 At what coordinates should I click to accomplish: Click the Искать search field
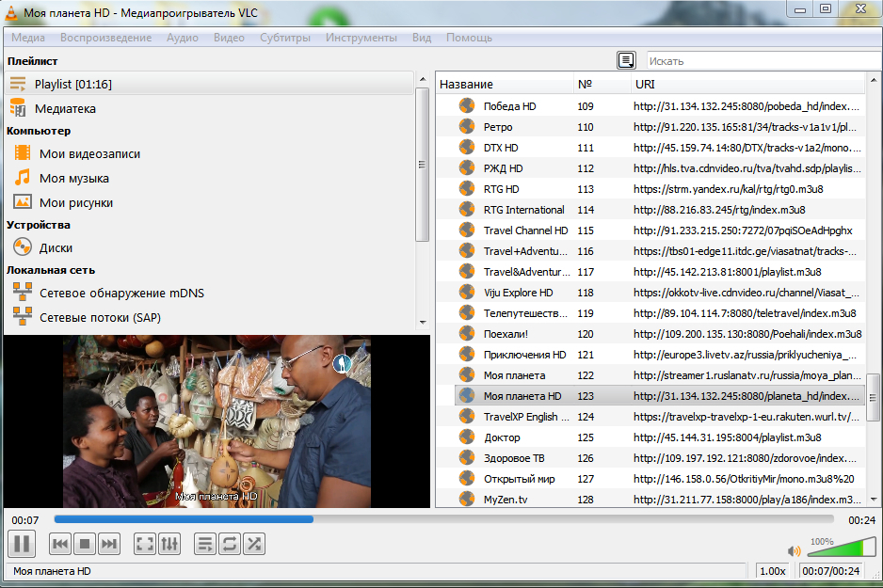coord(763,61)
